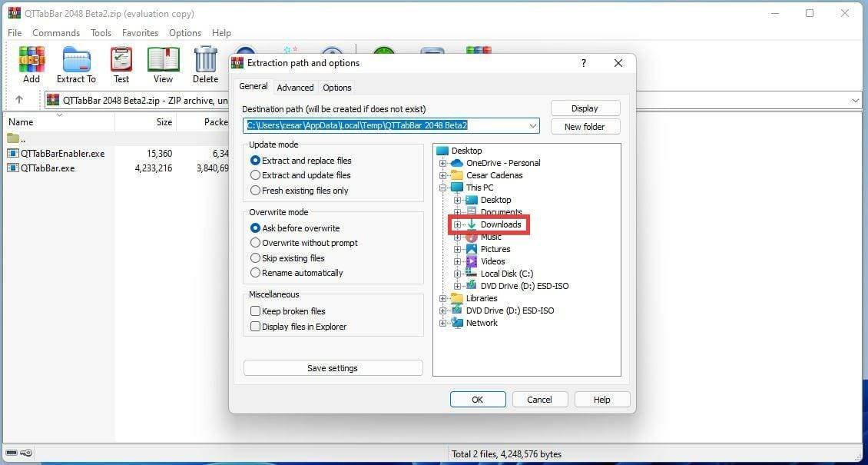The width and height of the screenshot is (868, 465).
Task: Enable the Fresh existing files only option
Action: tap(255, 190)
